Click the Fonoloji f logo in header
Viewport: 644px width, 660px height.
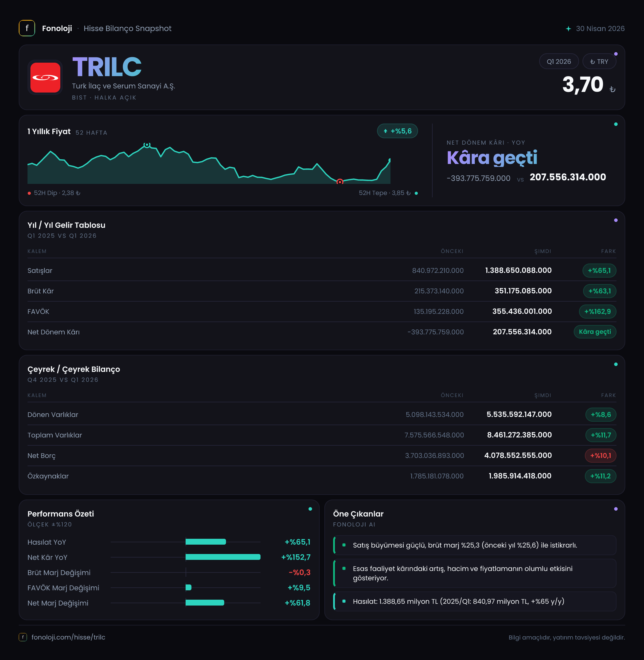click(27, 28)
